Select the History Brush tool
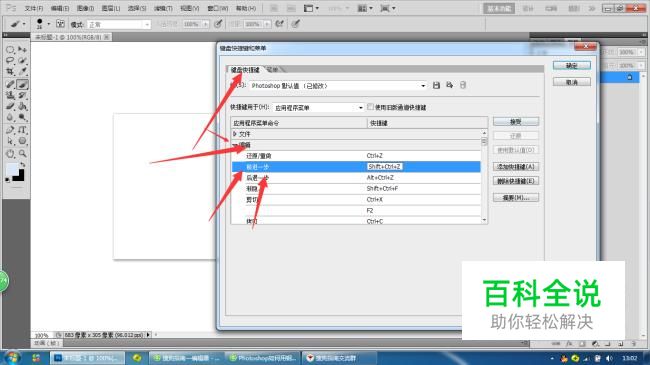The height and width of the screenshot is (365, 650). tap(23, 95)
